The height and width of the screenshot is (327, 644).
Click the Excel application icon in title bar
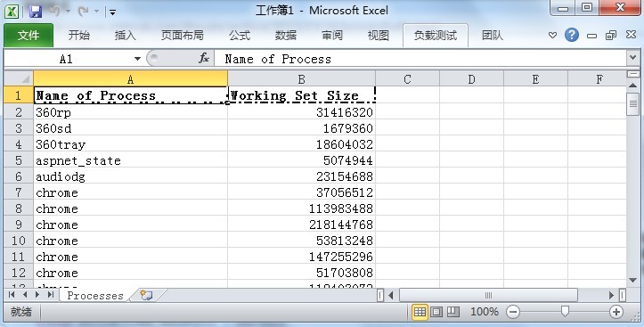click(11, 11)
